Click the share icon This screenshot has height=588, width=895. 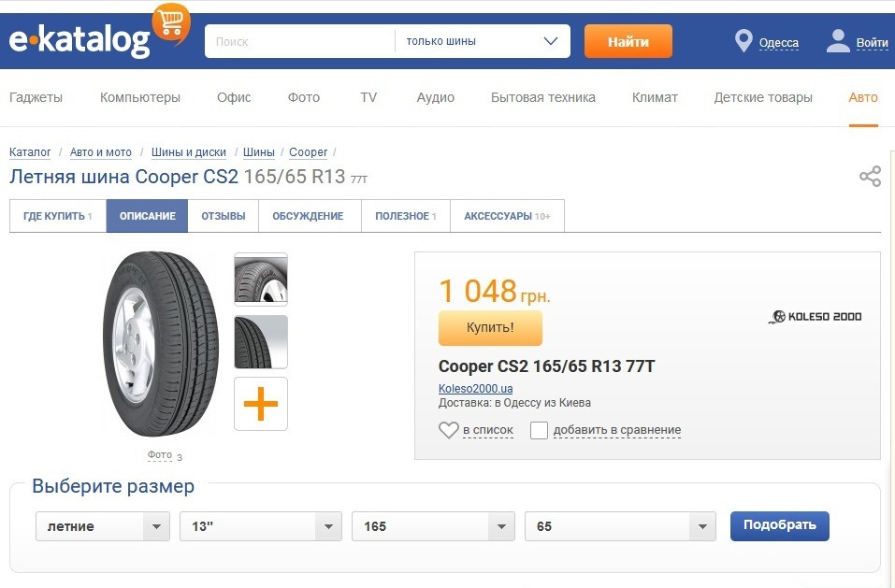pyautogui.click(x=870, y=177)
